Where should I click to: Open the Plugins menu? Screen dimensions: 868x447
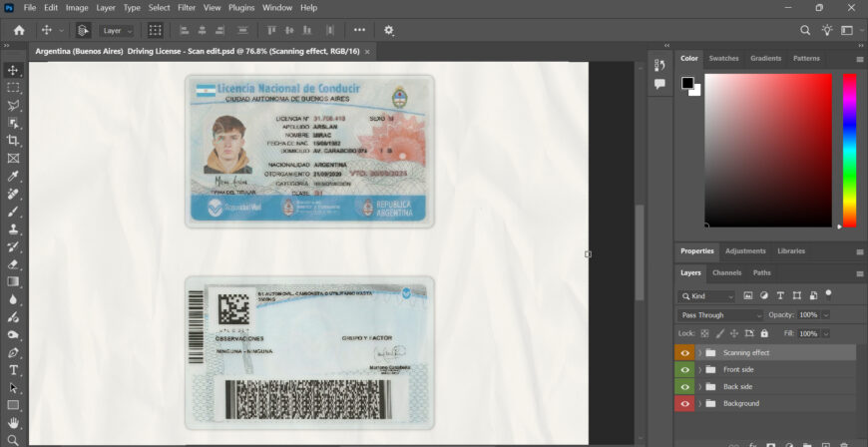pos(241,8)
